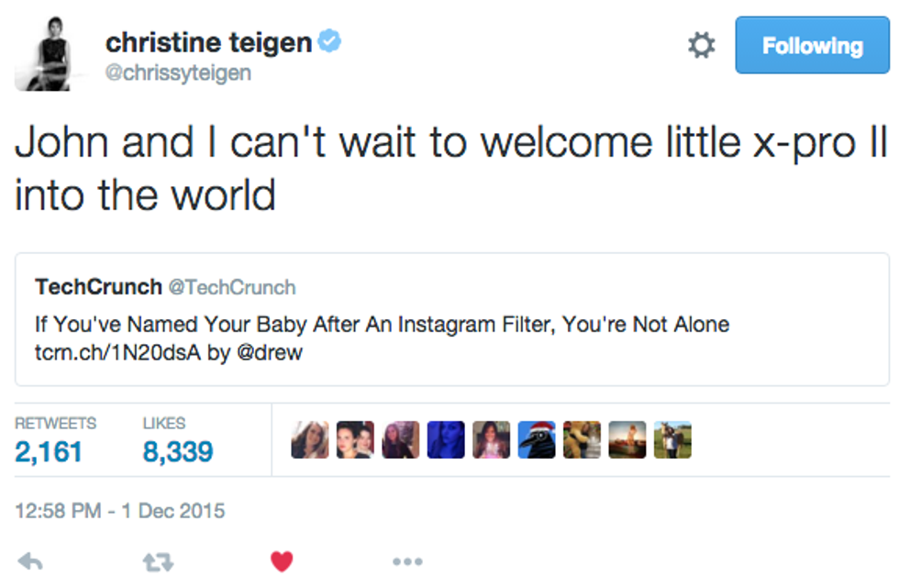Click the first liker avatar thumbnail

click(310, 440)
